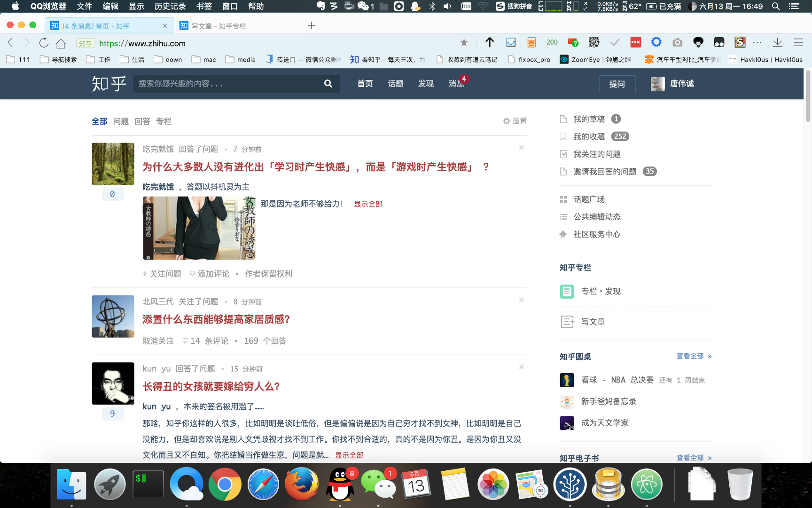This screenshot has height=508, width=812.
Task: Reload the Zhihu page
Action: (x=44, y=43)
